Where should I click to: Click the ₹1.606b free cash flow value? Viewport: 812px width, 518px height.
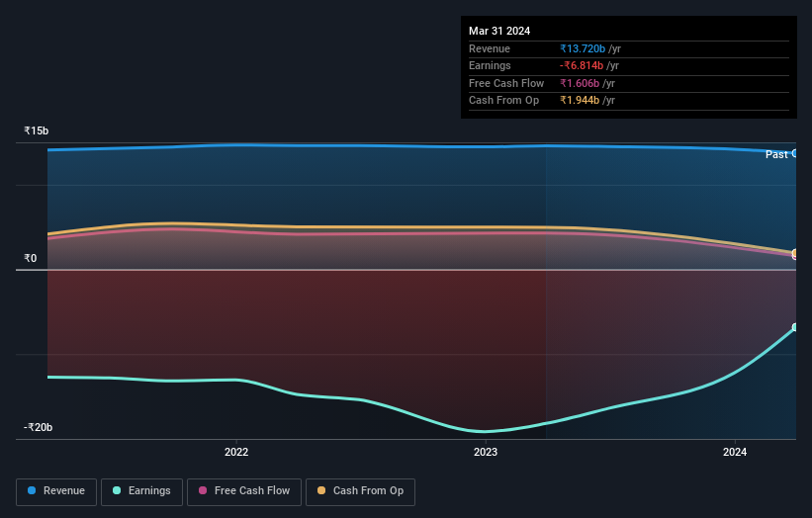(x=580, y=83)
